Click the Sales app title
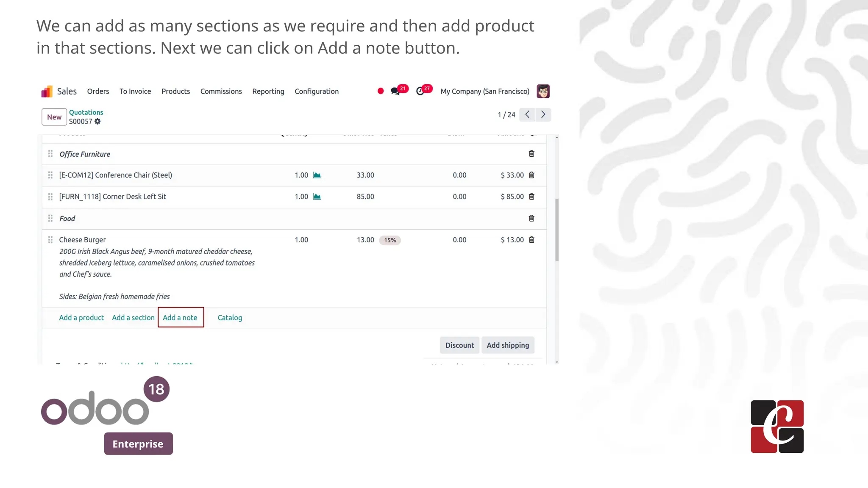Viewport: 868px width, 488px height. pos(67,91)
